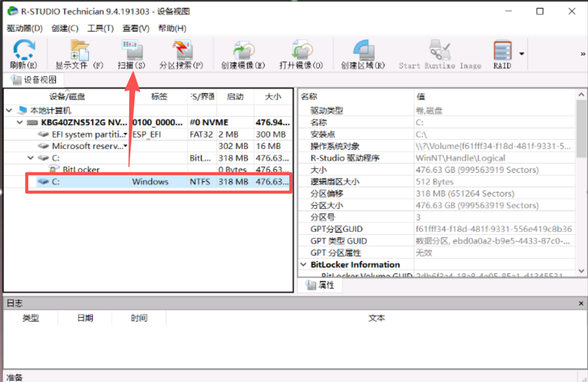Collapse the encrypted C: BitLocker volume node
Screen dimensions: 588x382
[x=30, y=158]
